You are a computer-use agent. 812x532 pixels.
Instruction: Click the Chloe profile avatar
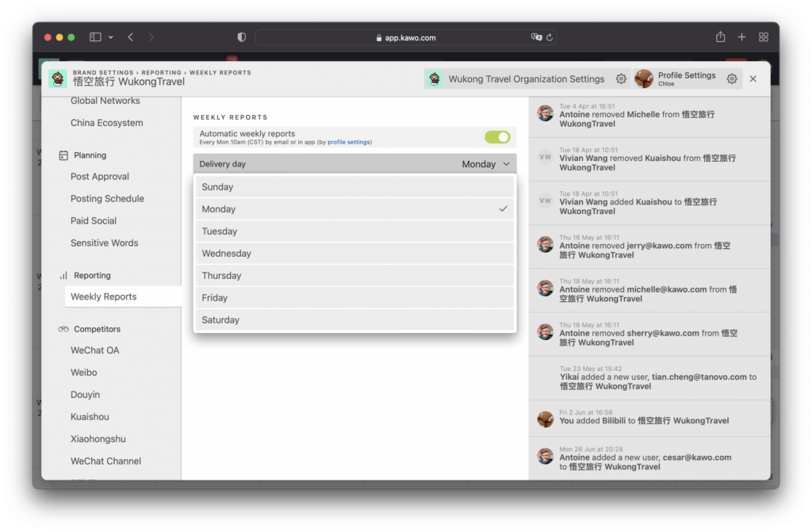(644, 78)
